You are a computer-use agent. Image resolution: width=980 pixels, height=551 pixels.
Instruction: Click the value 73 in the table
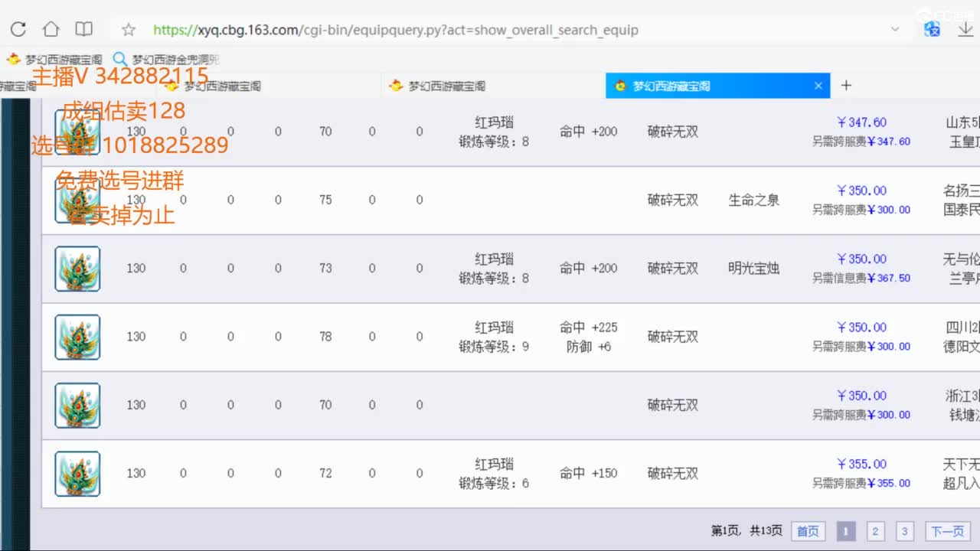pos(325,268)
